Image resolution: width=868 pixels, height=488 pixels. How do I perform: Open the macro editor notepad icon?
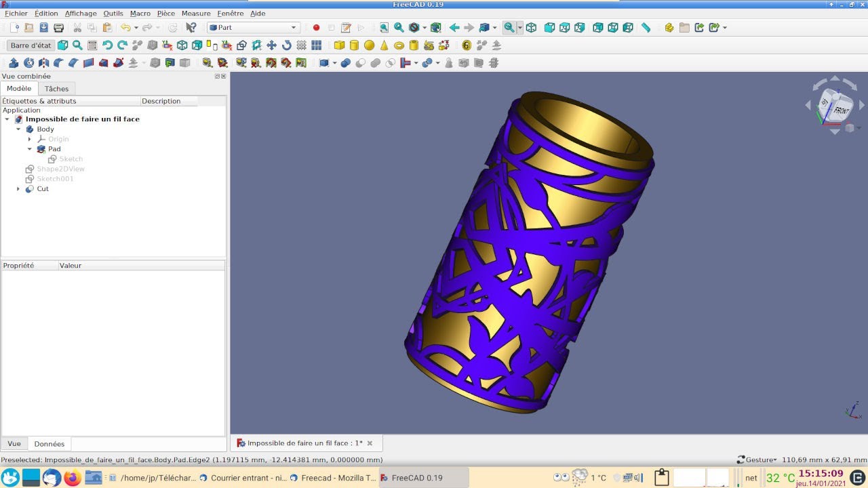[346, 28]
